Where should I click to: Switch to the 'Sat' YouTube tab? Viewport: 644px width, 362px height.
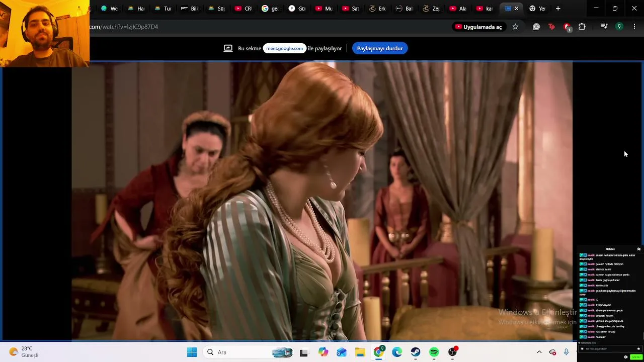click(x=350, y=9)
